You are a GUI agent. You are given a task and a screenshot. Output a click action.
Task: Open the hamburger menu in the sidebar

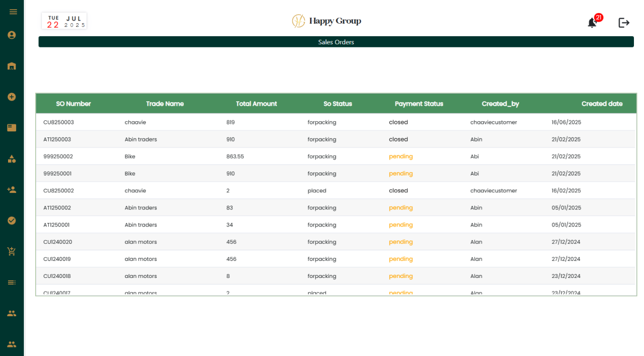click(x=13, y=12)
